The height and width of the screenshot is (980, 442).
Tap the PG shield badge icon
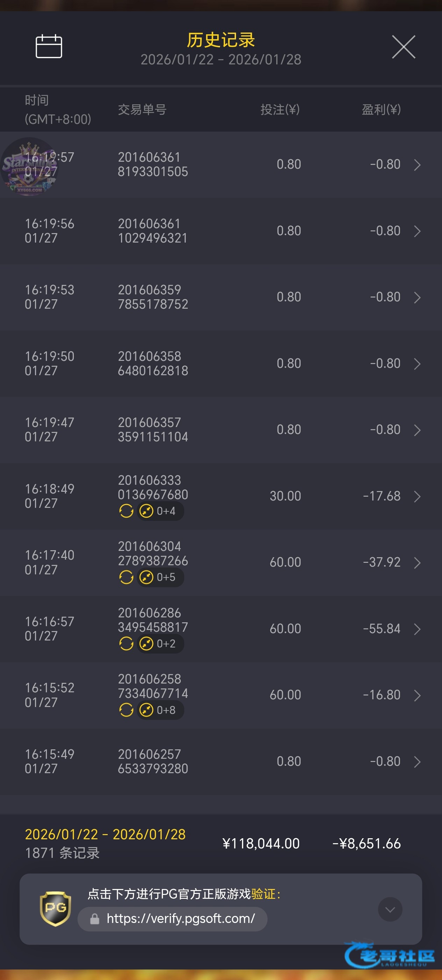click(x=56, y=909)
